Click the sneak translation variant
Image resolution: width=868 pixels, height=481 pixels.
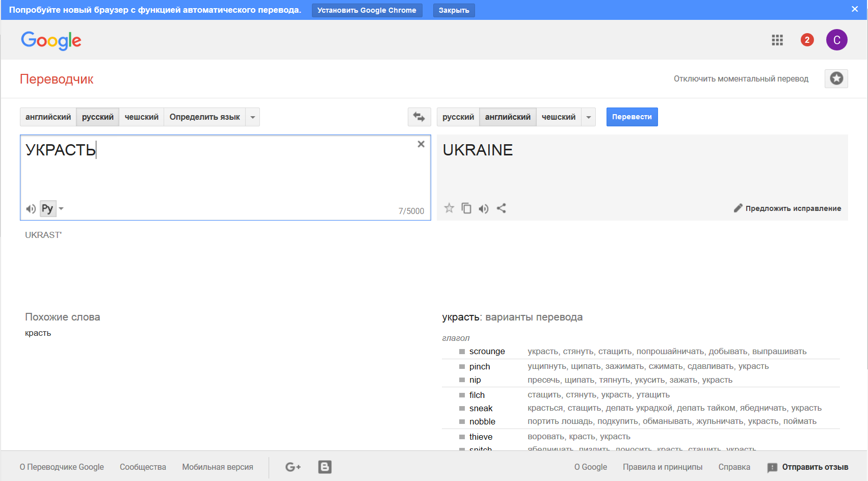[x=481, y=408]
